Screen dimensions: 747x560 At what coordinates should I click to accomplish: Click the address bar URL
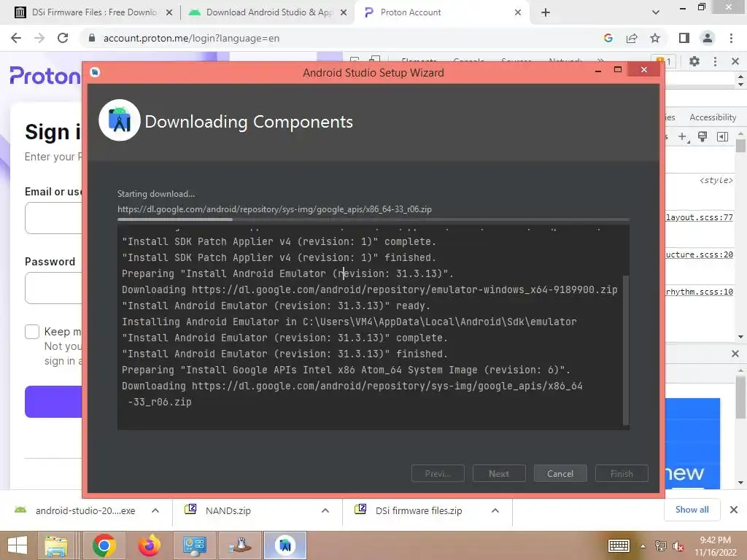pos(192,38)
